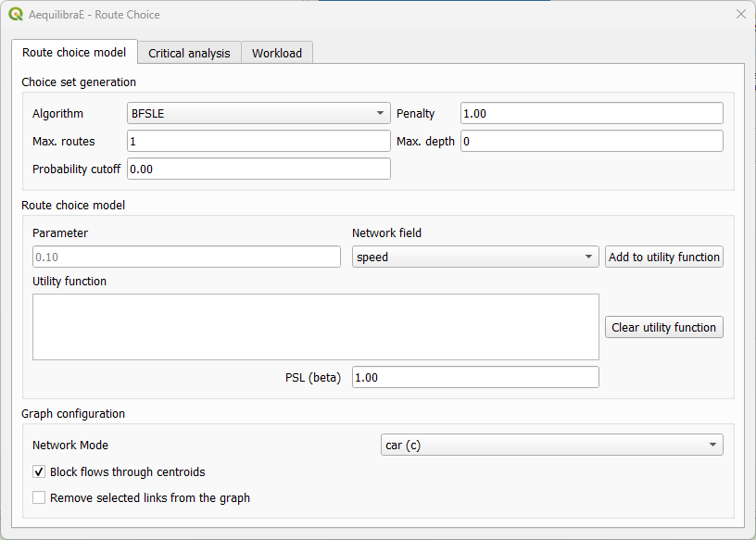This screenshot has height=540, width=756.
Task: Close the Route Choice dialog window
Action: [x=740, y=15]
